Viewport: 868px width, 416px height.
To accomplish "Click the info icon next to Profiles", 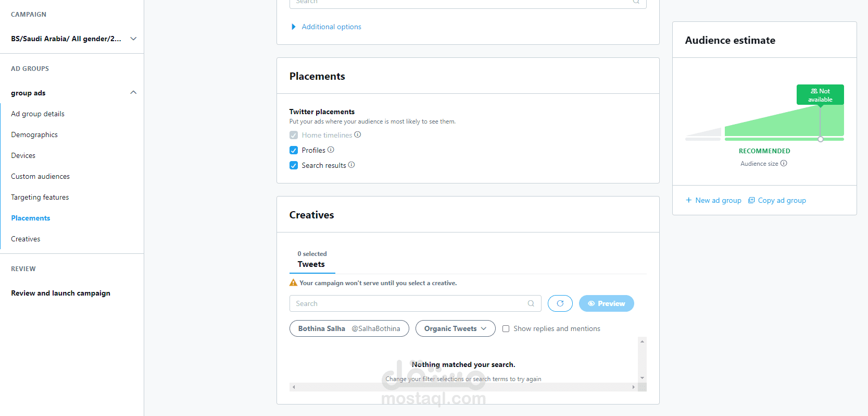I will [x=331, y=150].
